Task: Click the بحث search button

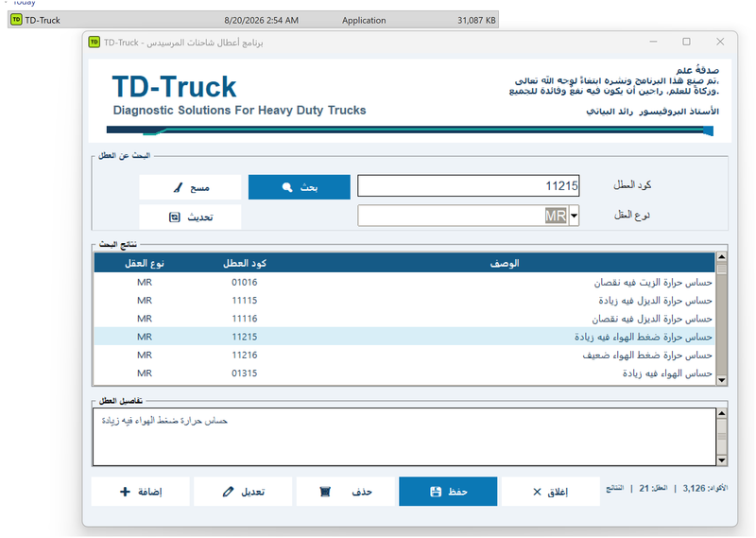Action: (x=299, y=187)
